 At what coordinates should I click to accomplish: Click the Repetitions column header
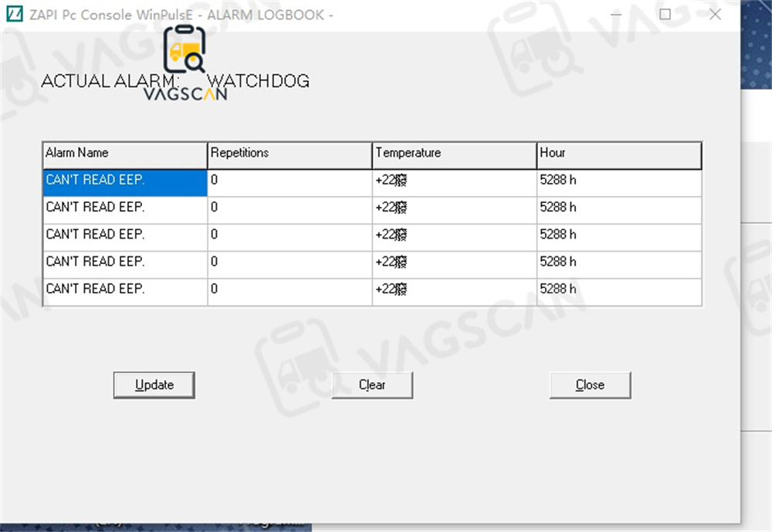tap(289, 154)
